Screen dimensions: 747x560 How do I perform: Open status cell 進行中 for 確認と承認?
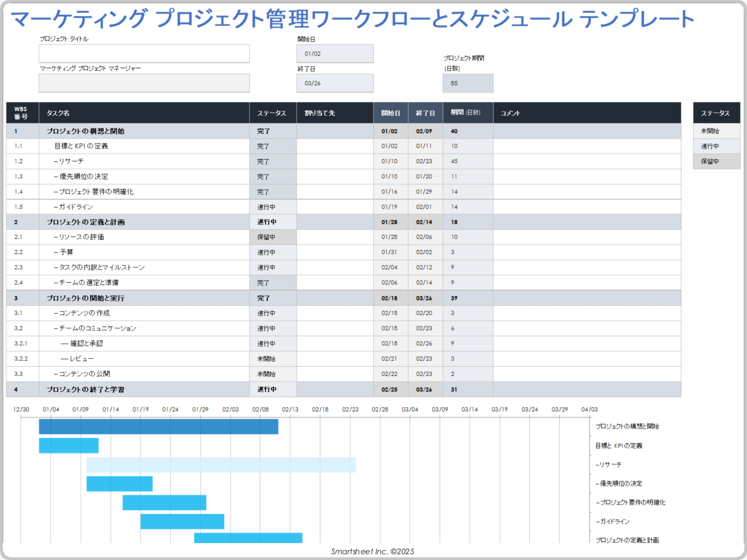click(x=273, y=343)
